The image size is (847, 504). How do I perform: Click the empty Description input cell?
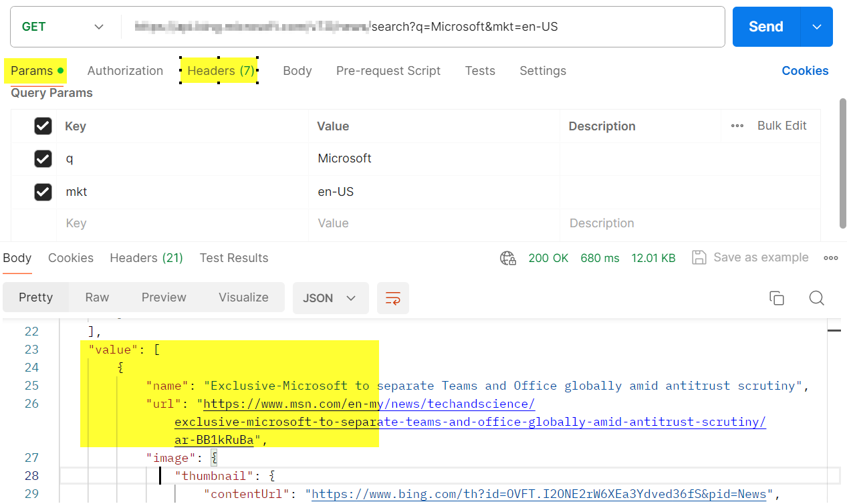coord(690,223)
